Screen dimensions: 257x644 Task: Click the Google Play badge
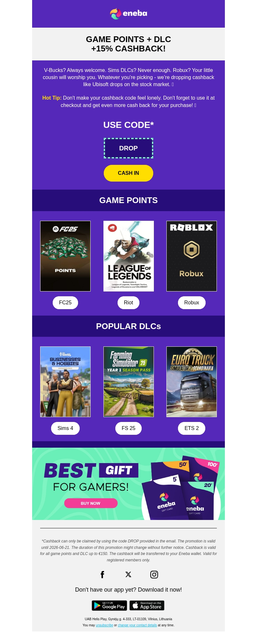point(110,605)
